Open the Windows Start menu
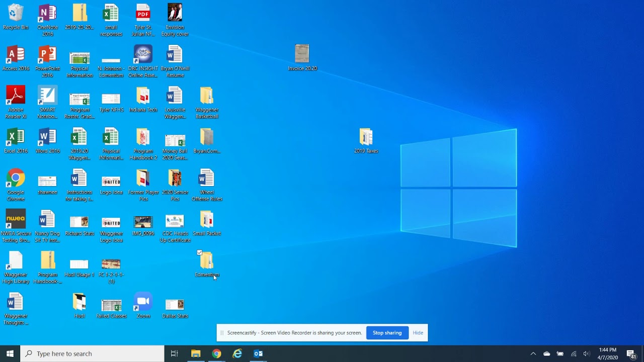644x362 pixels. click(x=10, y=353)
